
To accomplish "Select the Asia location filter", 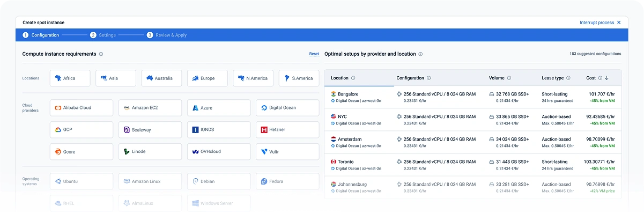I will (x=116, y=78).
